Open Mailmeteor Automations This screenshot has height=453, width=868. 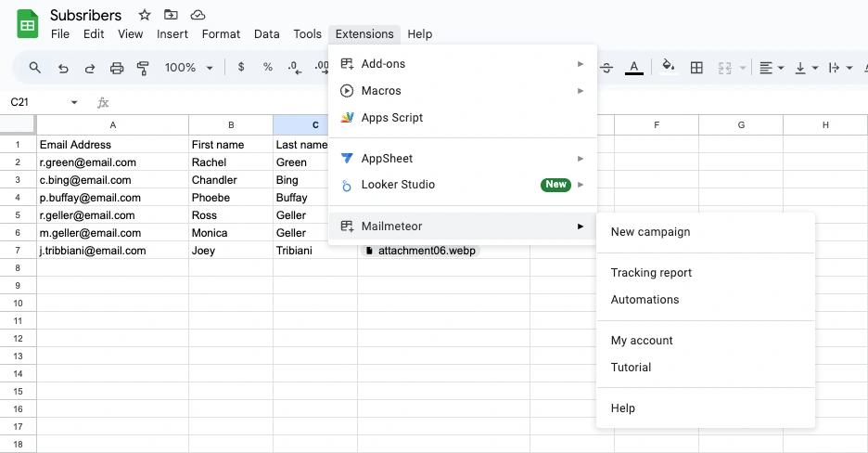tap(705, 300)
